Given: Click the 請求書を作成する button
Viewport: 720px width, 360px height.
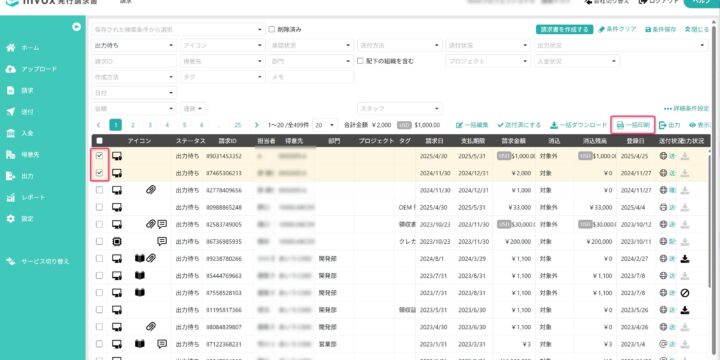Looking at the screenshot, I should 564,29.
